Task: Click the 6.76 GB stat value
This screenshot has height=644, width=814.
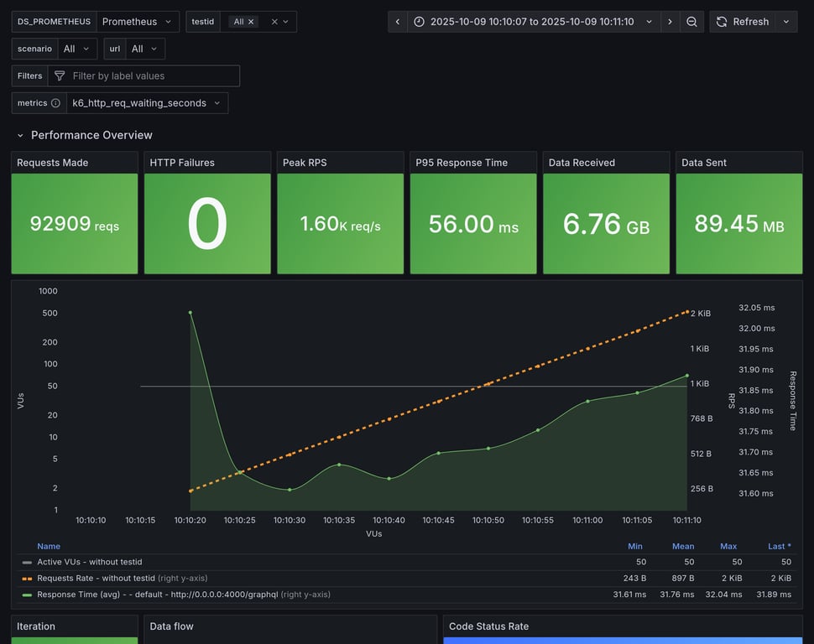Action: coord(607,224)
